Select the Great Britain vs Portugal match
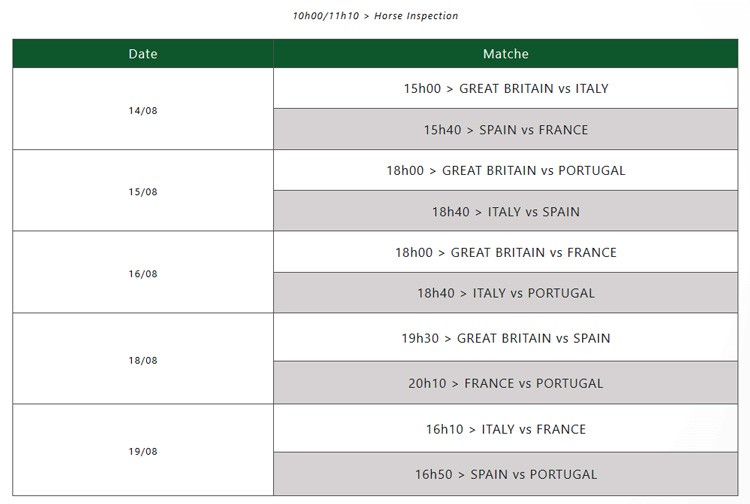The height and width of the screenshot is (504, 750). pyautogui.click(x=505, y=170)
